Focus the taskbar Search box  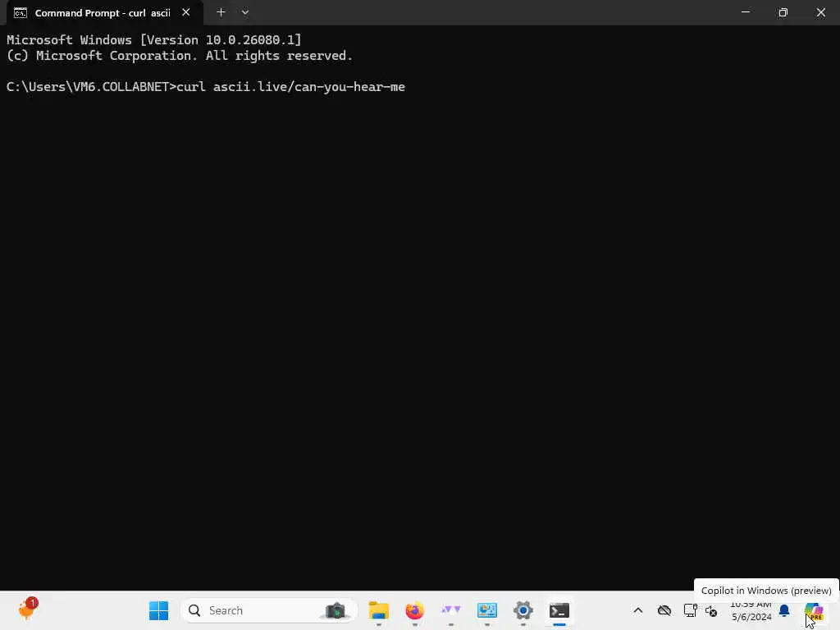pyautogui.click(x=269, y=610)
